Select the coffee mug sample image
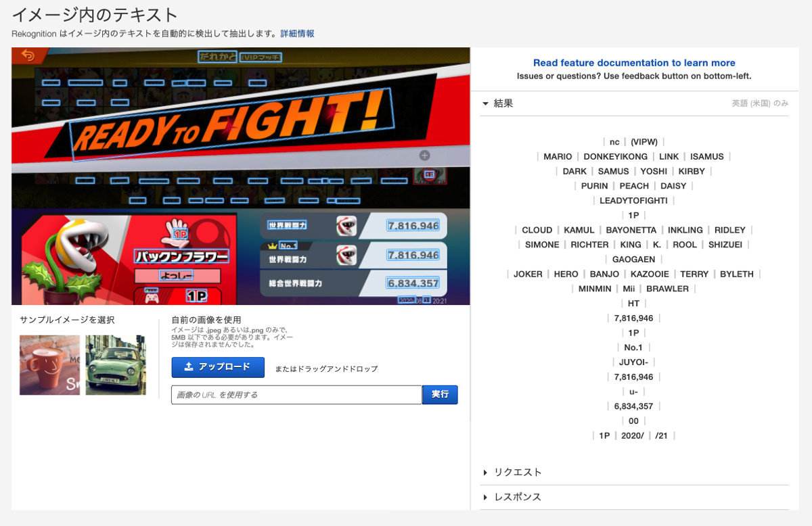This screenshot has height=526, width=812. point(49,365)
